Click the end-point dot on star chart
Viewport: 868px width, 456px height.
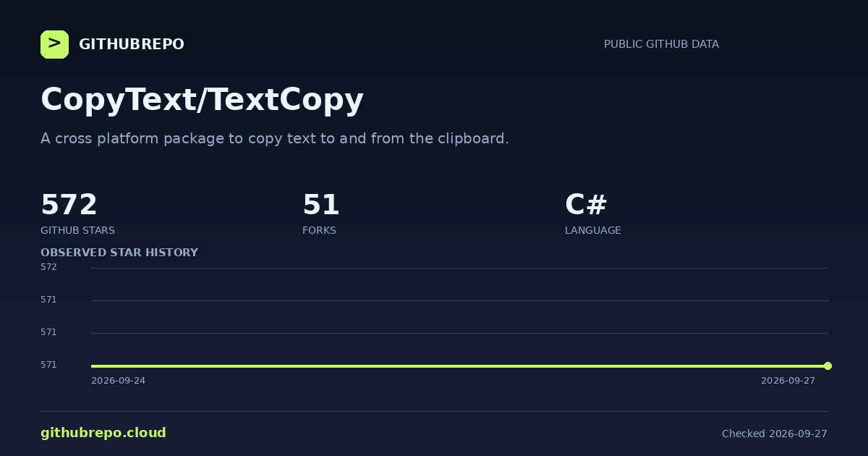click(x=827, y=366)
